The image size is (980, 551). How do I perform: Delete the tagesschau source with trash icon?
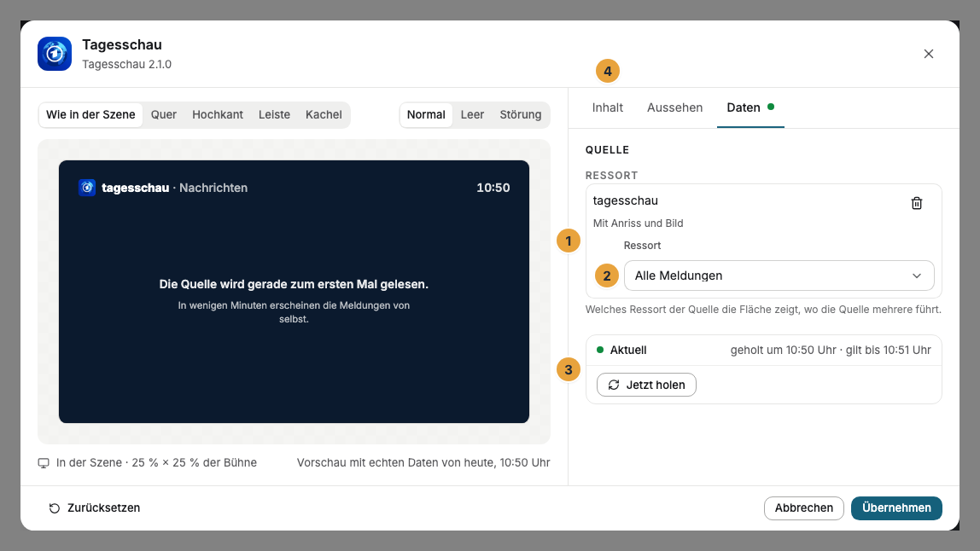click(916, 203)
